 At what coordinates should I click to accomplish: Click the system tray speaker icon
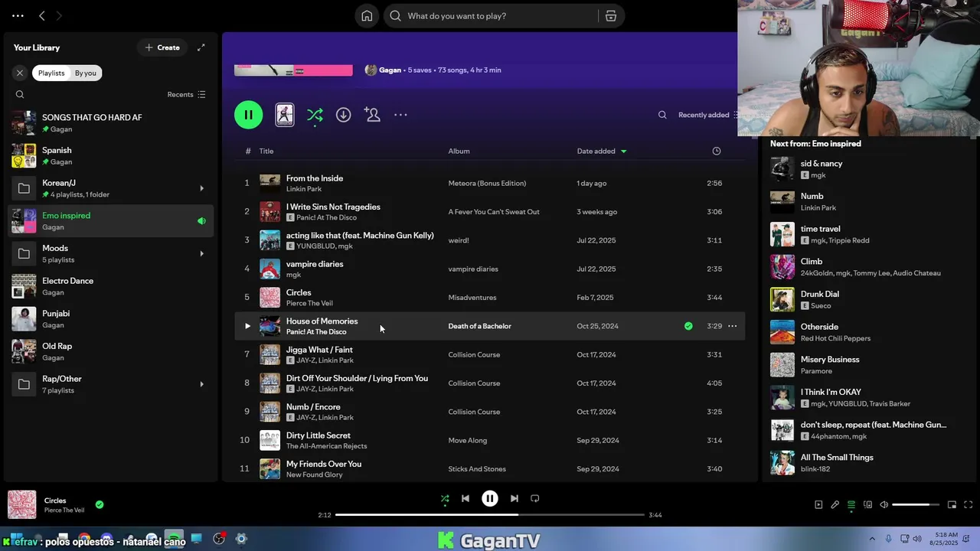917,539
